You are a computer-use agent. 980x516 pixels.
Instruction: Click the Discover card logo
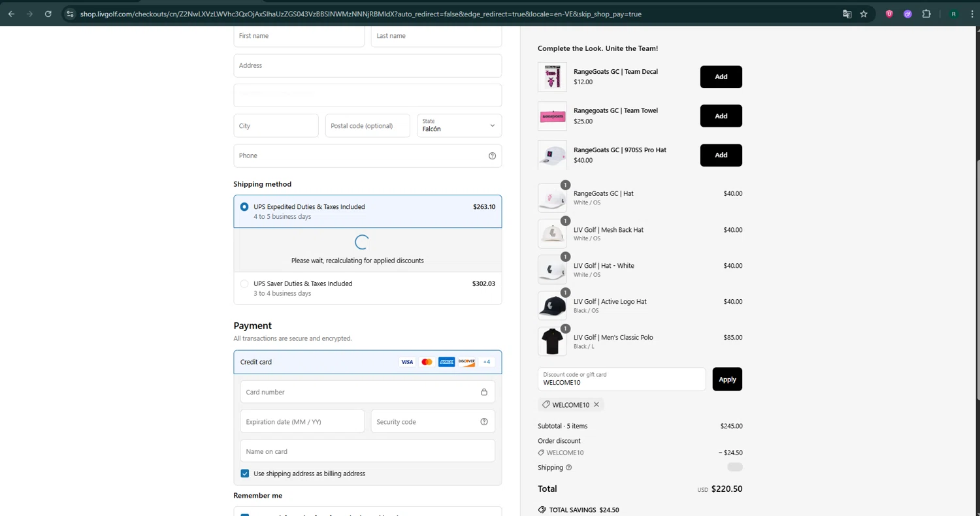(466, 362)
